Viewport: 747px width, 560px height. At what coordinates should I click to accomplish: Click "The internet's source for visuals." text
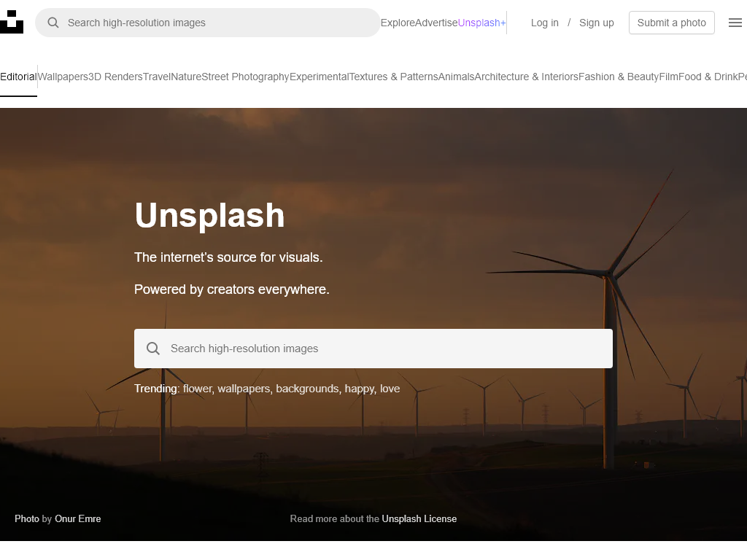pyautogui.click(x=228, y=257)
